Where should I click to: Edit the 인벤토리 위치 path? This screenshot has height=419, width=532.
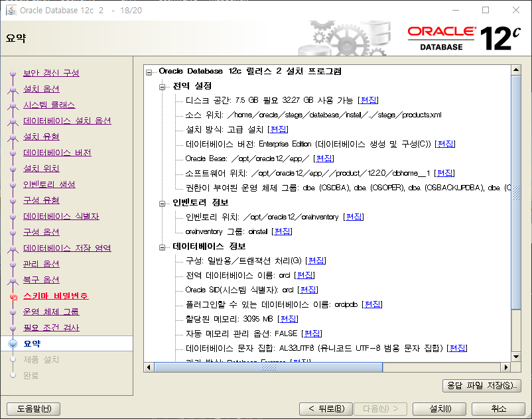[354, 217]
